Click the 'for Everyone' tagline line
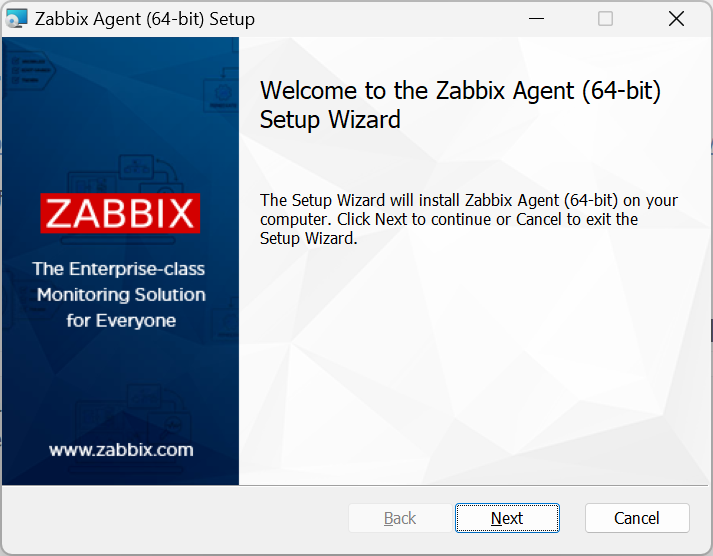The image size is (713, 556). [121, 321]
